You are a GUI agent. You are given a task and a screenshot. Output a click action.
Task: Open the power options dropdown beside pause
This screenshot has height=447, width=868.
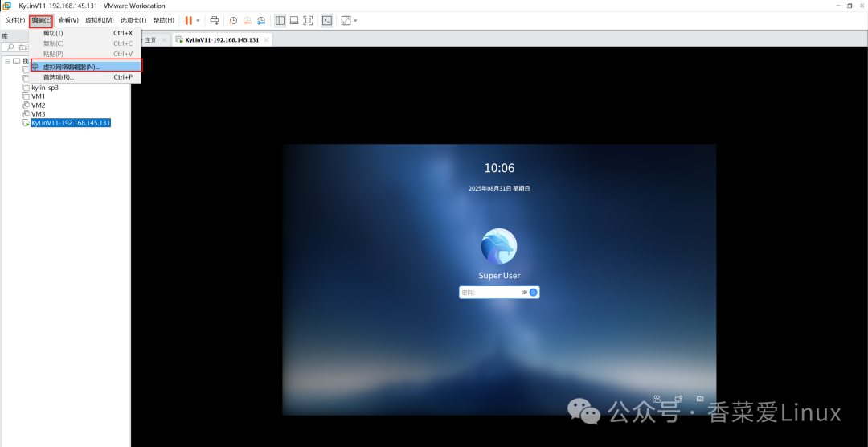click(198, 20)
